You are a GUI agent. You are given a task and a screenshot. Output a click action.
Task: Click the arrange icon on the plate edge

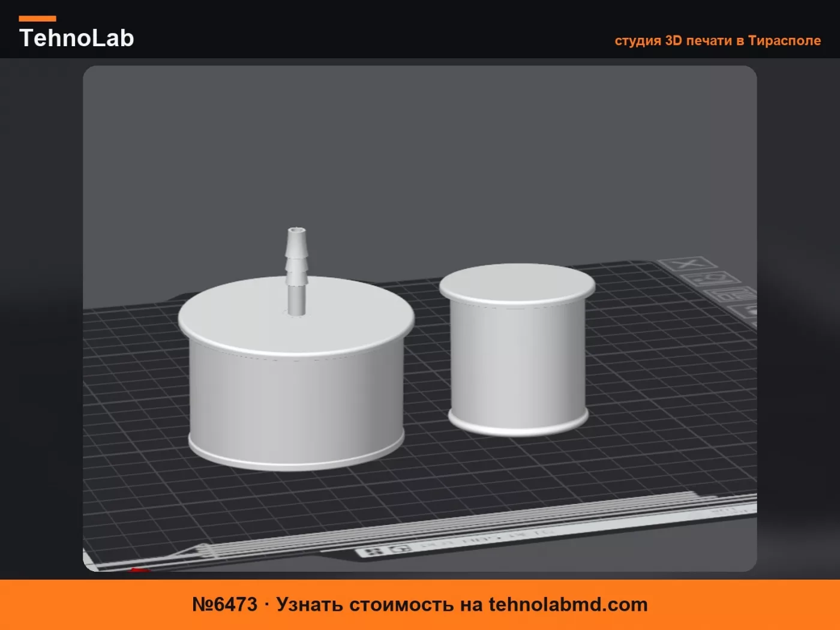coord(729,295)
